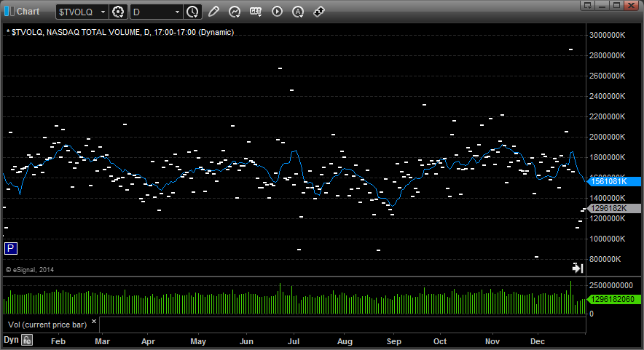
Task: Click the 2500000000 volume axis label
Action: [x=611, y=285]
